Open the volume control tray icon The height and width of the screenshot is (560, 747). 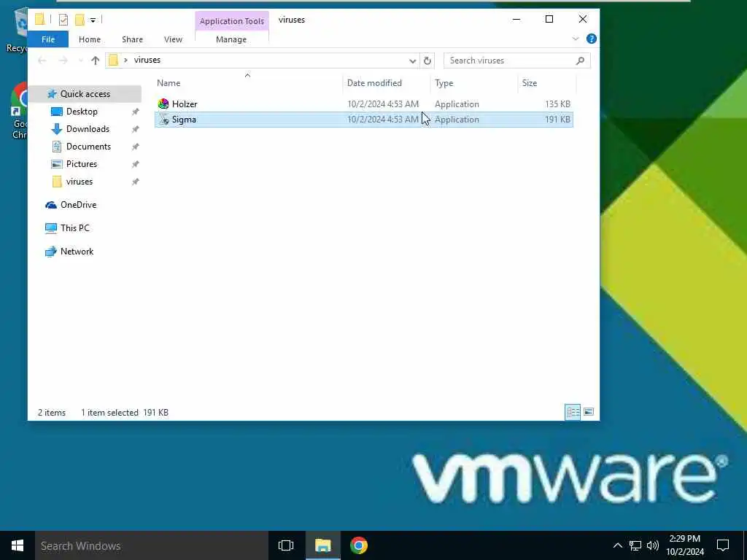coord(653,545)
